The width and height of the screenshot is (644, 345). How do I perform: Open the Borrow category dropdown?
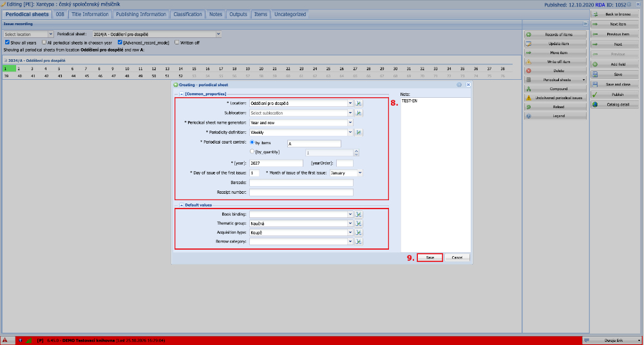click(x=350, y=241)
